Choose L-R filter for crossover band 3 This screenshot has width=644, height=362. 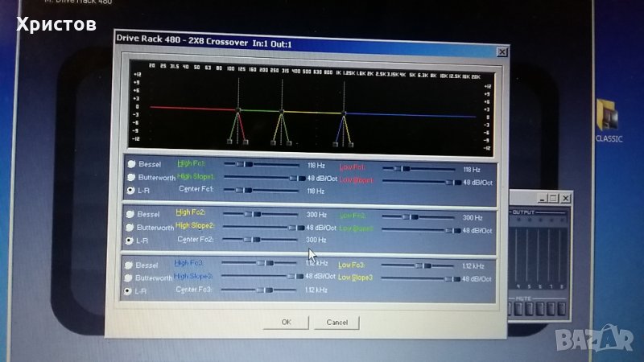coord(129,291)
